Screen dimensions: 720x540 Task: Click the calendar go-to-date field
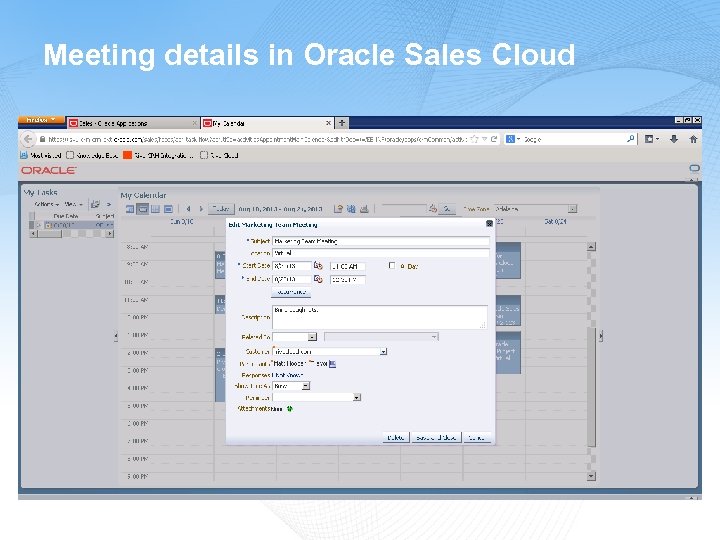tap(404, 209)
